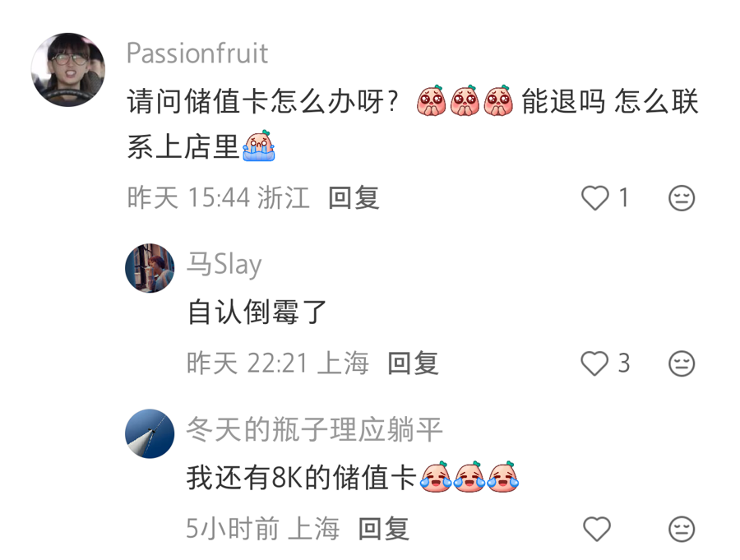The height and width of the screenshot is (560, 740).
Task: Dislike 马Slay's reply using the face icon
Action: click(x=682, y=363)
